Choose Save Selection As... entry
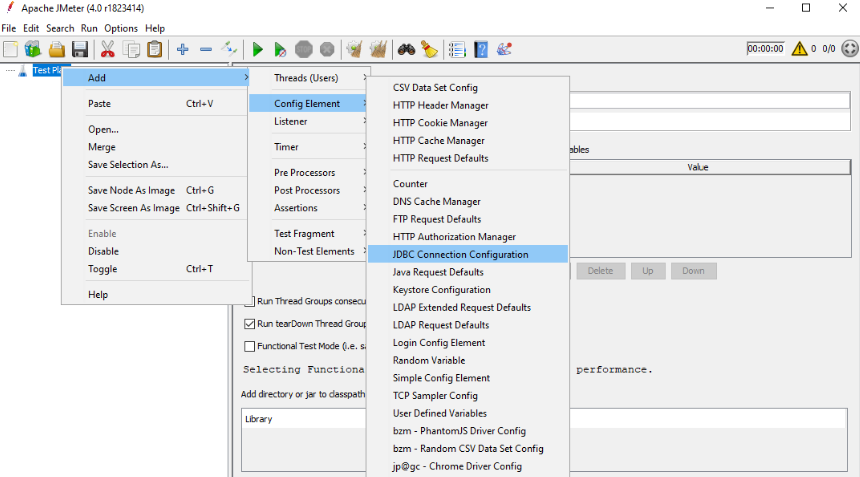The width and height of the screenshot is (860, 477). [156, 164]
